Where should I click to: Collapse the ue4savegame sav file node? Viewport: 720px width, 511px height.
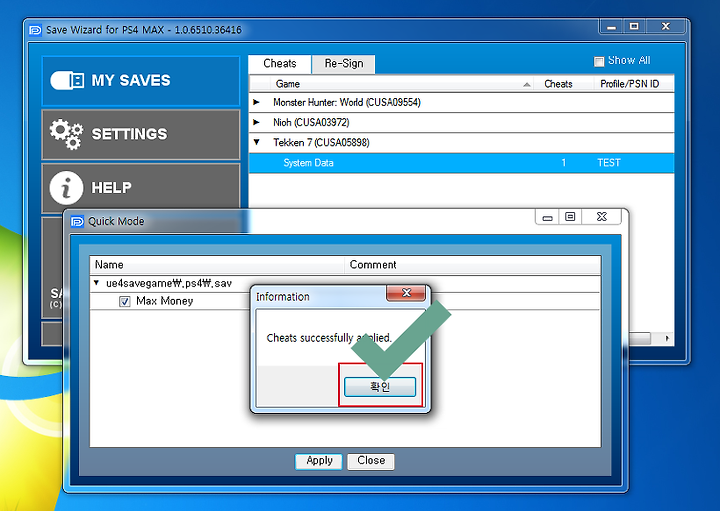tap(96, 283)
